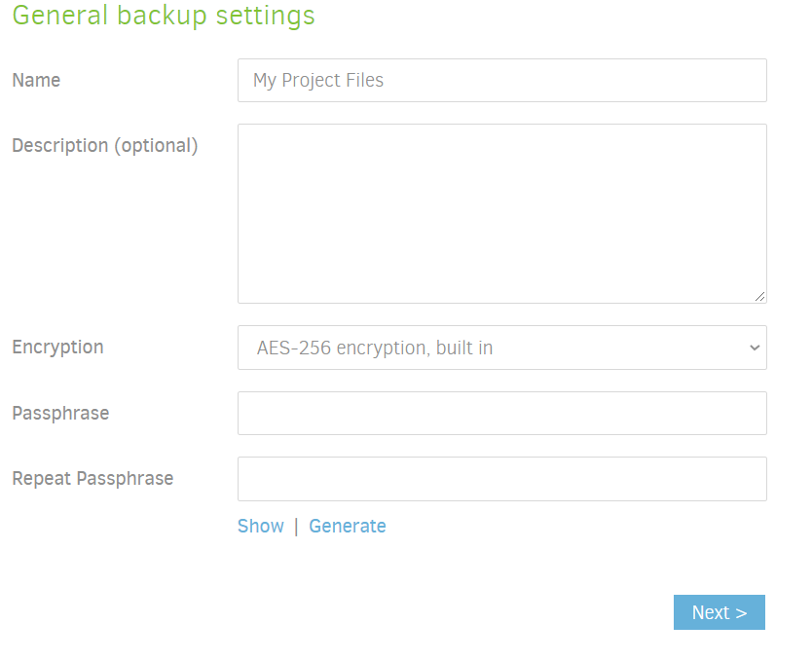Click the Encryption dropdown chevron arrow

tap(755, 348)
